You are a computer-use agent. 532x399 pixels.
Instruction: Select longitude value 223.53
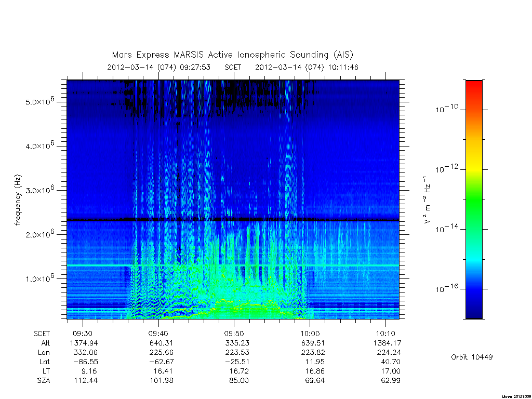(x=237, y=353)
